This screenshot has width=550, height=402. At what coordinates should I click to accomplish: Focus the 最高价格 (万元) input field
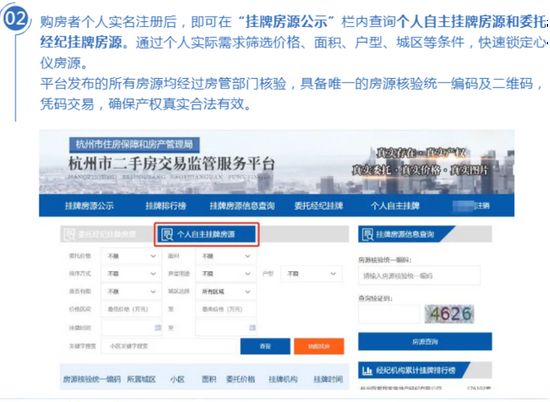pyautogui.click(x=226, y=309)
